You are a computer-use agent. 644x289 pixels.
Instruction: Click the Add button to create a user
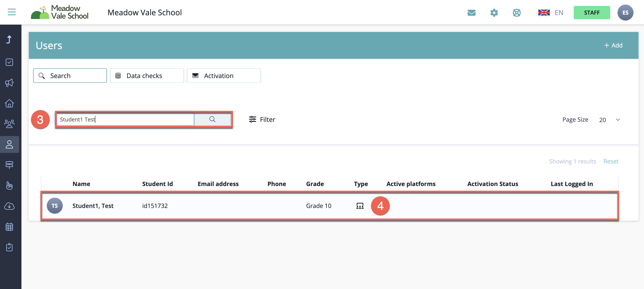pos(613,45)
